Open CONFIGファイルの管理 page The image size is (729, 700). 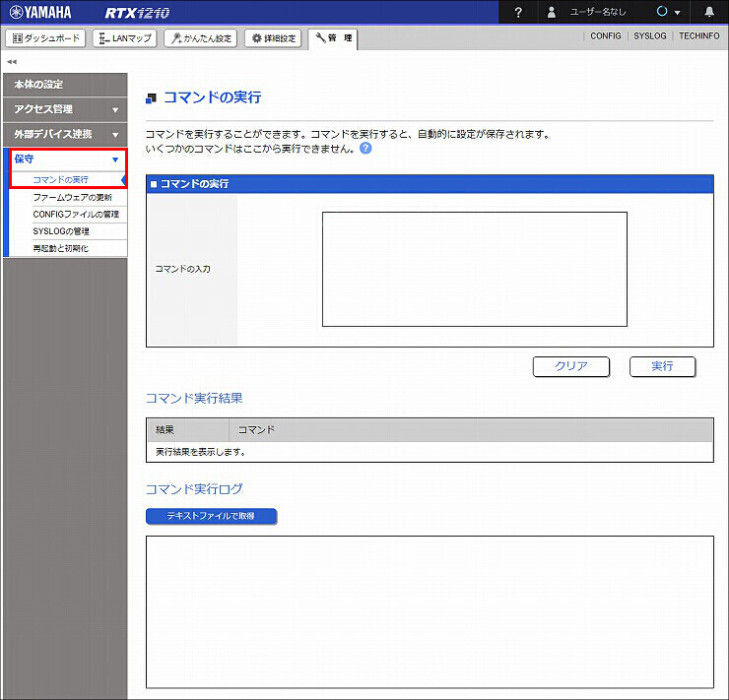click(76, 214)
